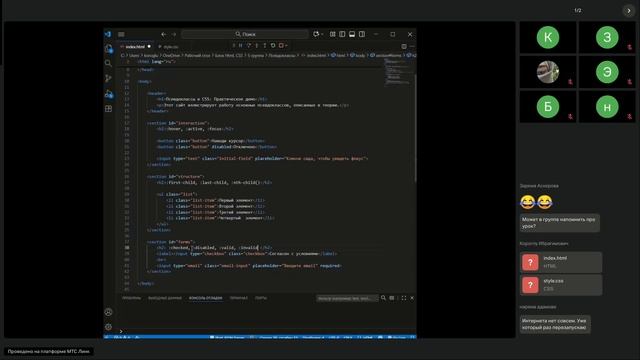Toggle the bottom panel in title bar

(352, 34)
